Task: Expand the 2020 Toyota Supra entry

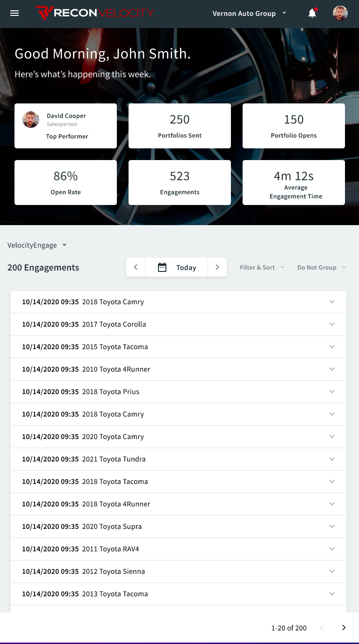Action: point(332,527)
